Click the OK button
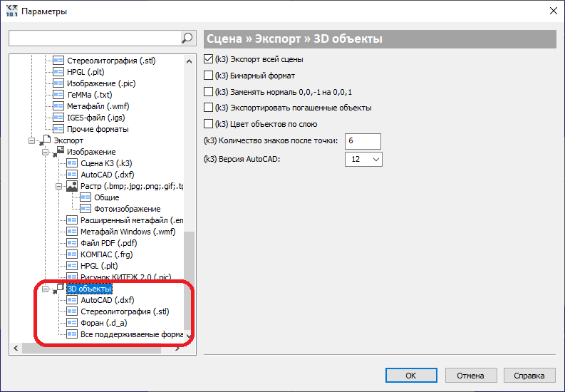The image size is (565, 392). coord(411,376)
